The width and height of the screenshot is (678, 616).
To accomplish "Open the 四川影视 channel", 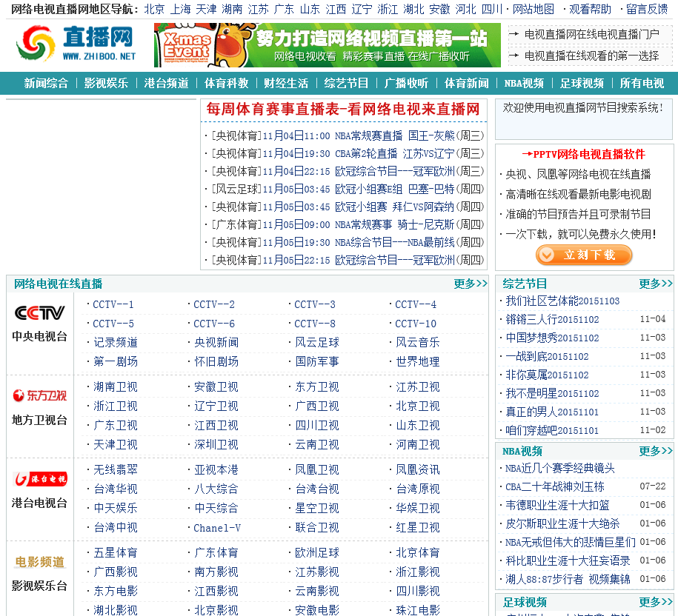I will pyautogui.click(x=418, y=591).
